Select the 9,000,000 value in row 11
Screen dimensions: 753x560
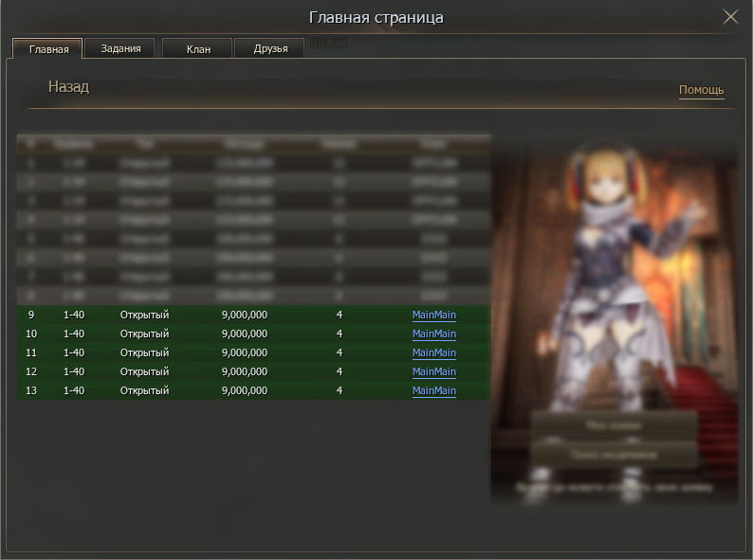(244, 352)
